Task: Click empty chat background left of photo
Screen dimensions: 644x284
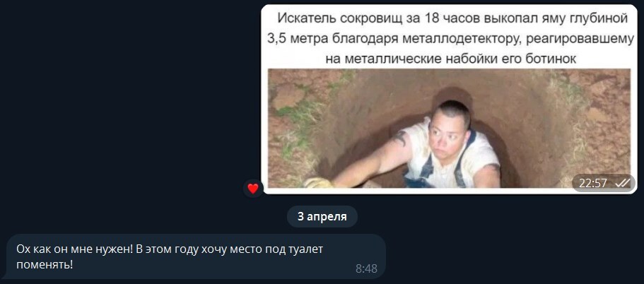Action: (x=123, y=102)
